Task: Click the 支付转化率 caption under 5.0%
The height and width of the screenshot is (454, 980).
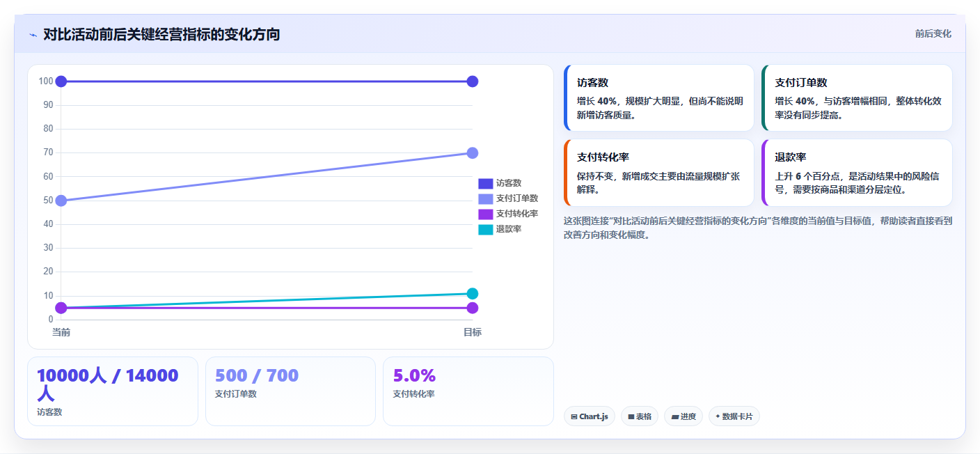Action: coord(413,394)
